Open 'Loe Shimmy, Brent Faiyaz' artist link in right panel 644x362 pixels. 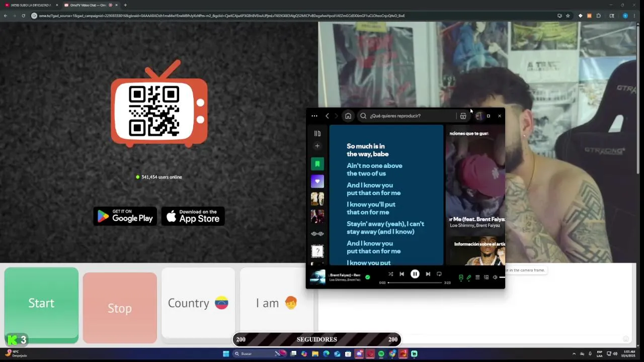[x=475, y=226]
